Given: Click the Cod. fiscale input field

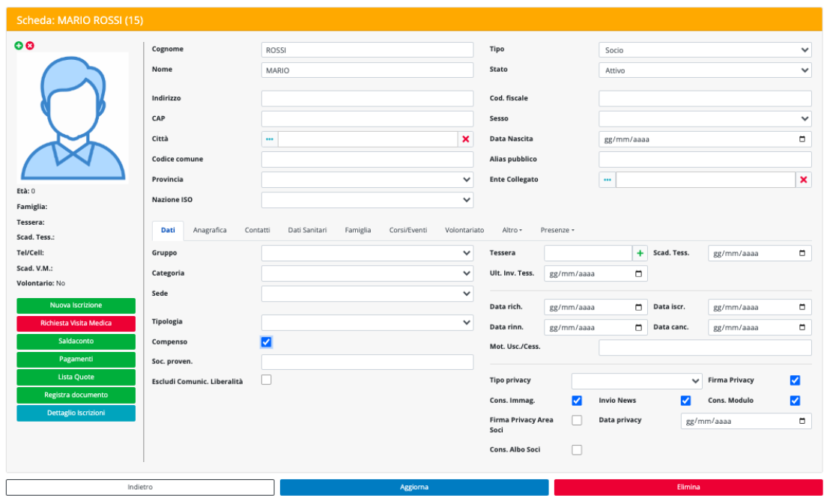Looking at the screenshot, I should coord(705,99).
